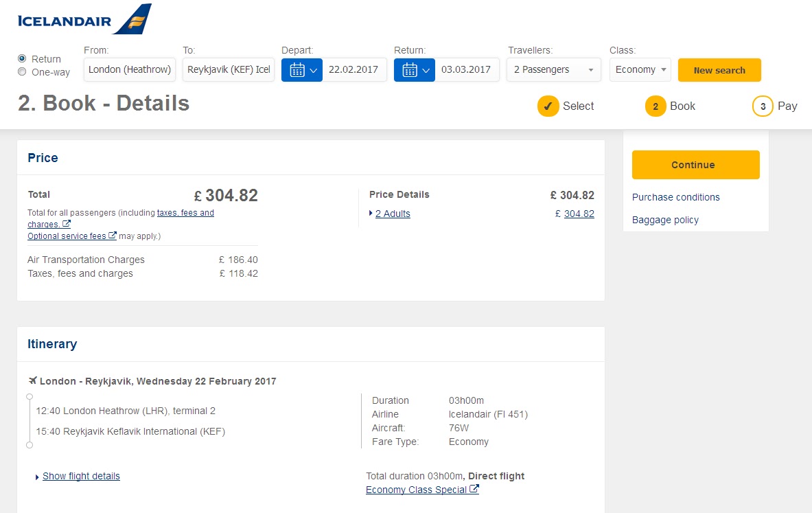Click the Price section heading
This screenshot has width=812, height=513.
(x=43, y=157)
